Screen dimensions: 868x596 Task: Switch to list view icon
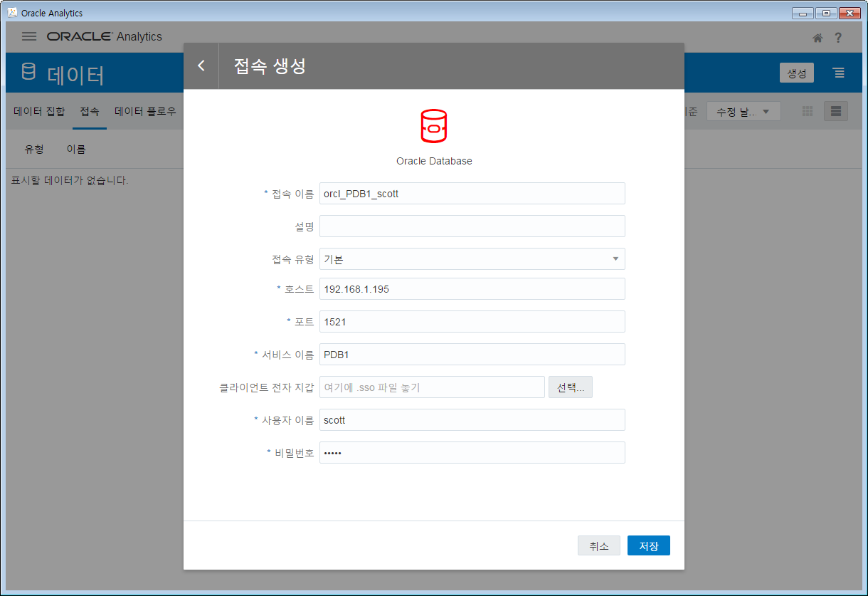[836, 111]
